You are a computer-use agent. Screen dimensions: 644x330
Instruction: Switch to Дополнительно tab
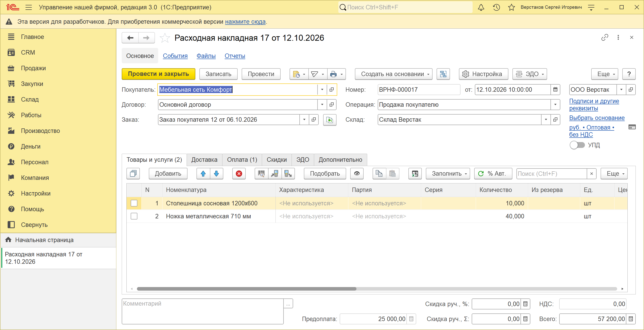(340, 160)
